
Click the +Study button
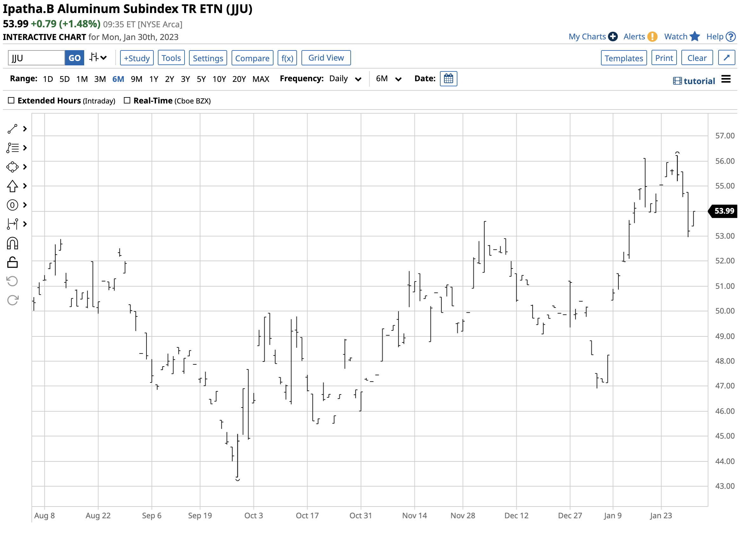(137, 58)
